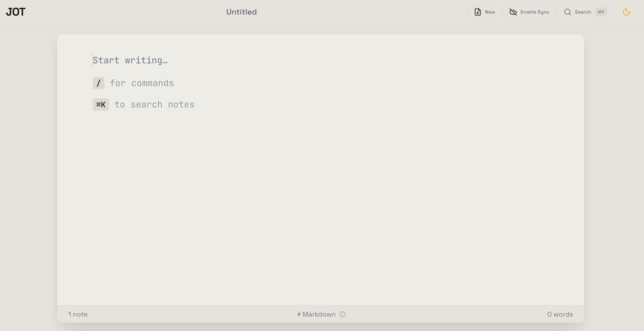Screen dimensions: 644x331
Task: Click the Markdown label in footer
Action: (x=319, y=314)
